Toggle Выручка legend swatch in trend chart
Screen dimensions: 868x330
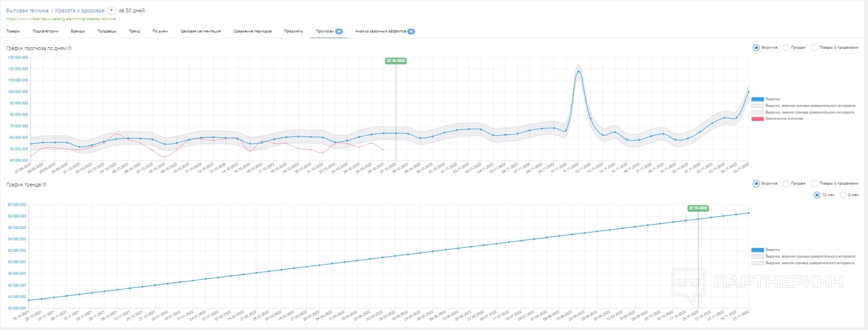click(758, 250)
